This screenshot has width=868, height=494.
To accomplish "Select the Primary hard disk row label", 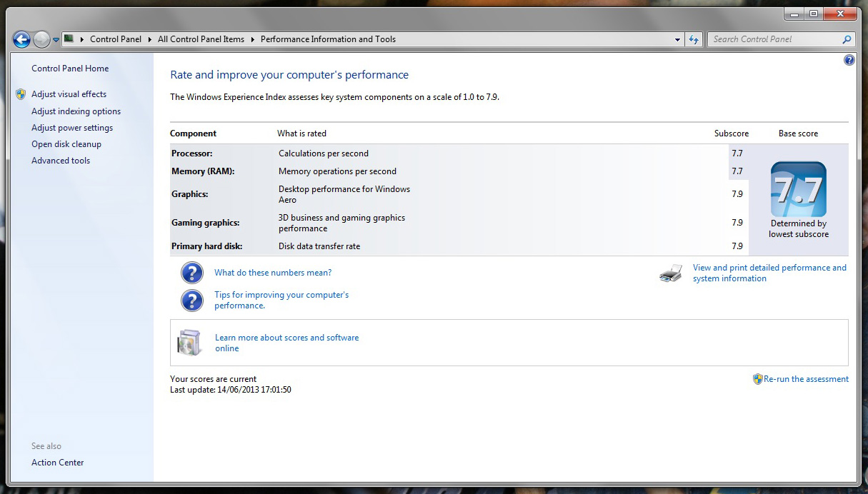I will point(207,246).
